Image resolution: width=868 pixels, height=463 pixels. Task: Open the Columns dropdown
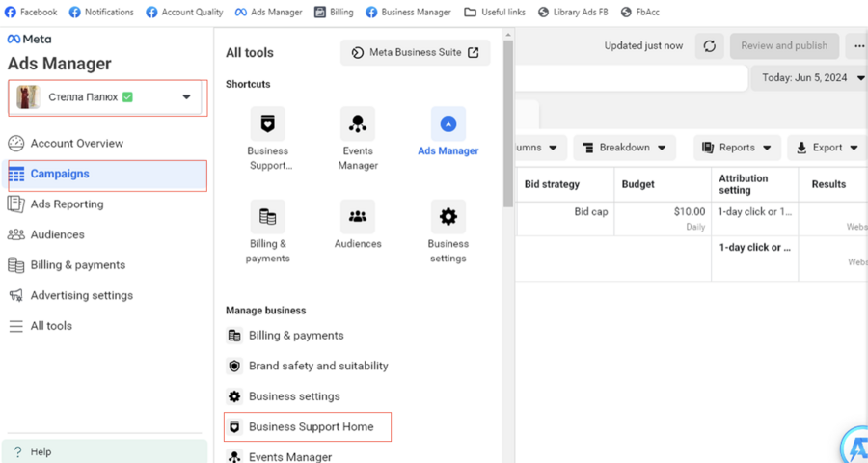tap(541, 148)
